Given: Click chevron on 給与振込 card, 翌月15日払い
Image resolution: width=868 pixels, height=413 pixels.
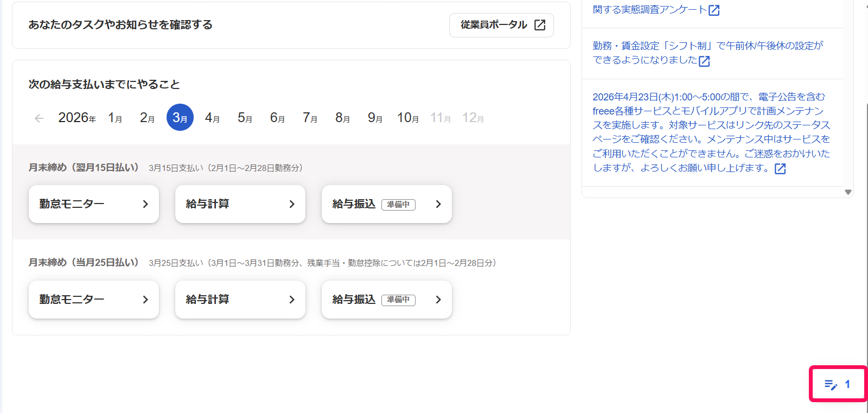Looking at the screenshot, I should (x=438, y=204).
